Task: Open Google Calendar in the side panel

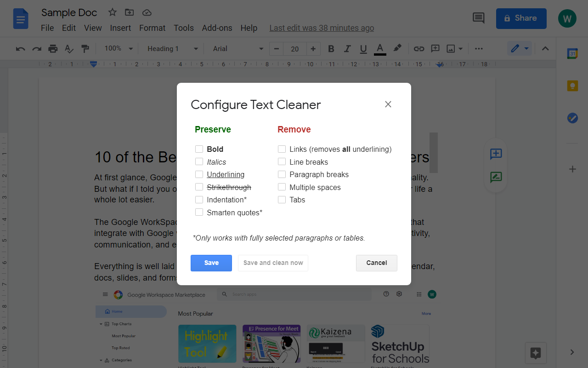Action: (x=572, y=54)
